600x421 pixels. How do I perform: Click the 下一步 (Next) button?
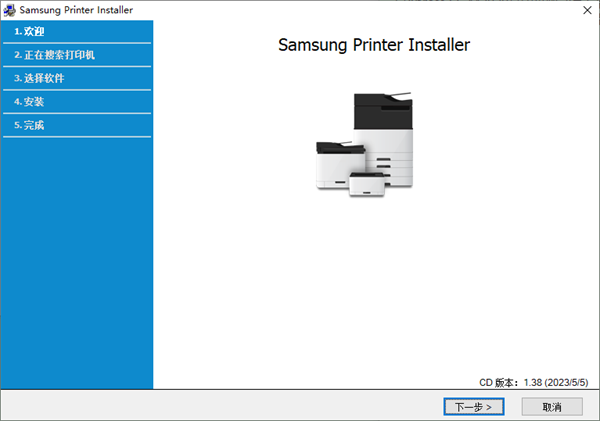474,406
